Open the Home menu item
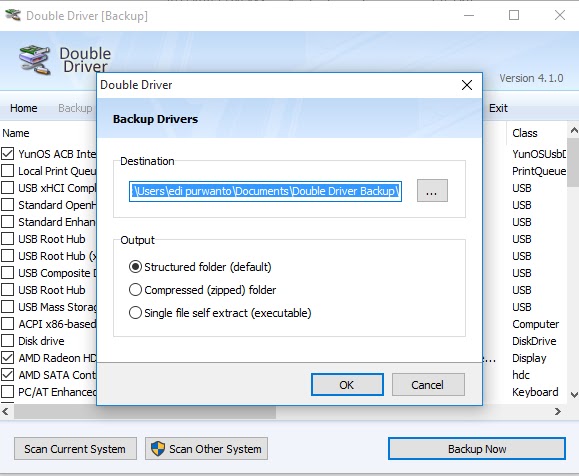This screenshot has height=476, width=579. pos(24,108)
